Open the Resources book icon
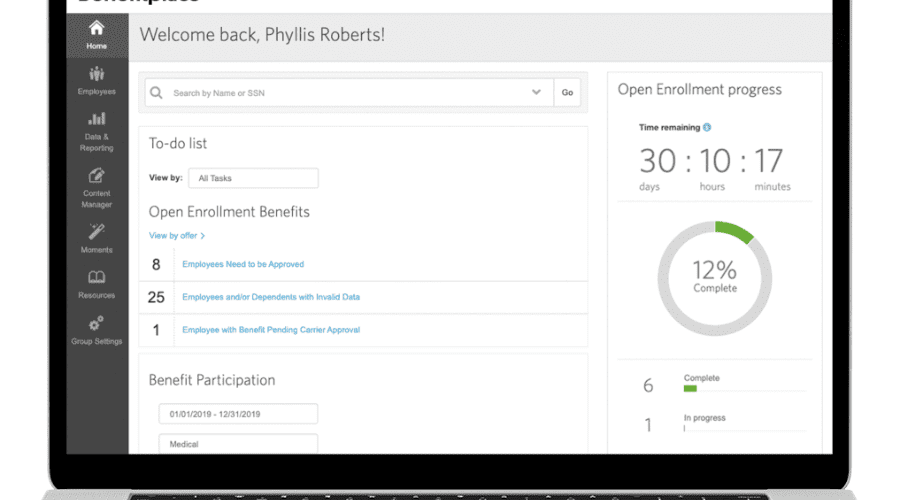The width and height of the screenshot is (900, 500). point(96,277)
